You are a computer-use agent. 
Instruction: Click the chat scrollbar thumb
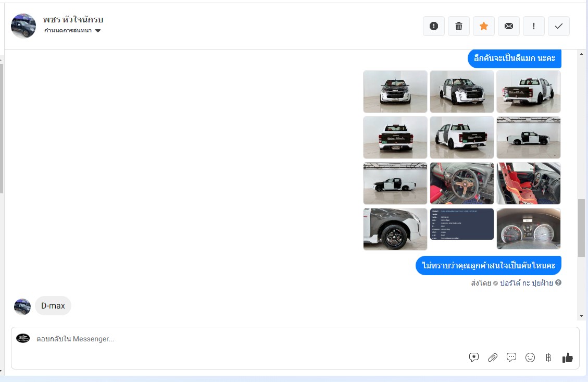click(581, 228)
